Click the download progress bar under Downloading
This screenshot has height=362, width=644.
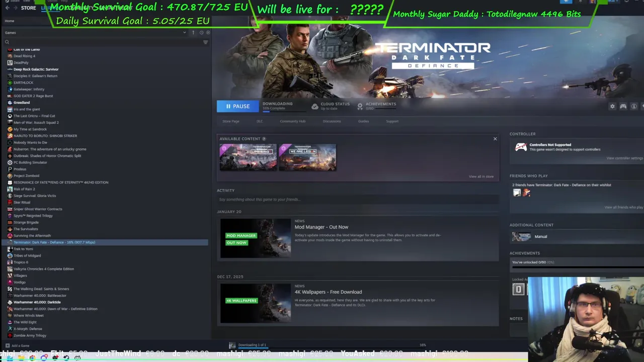(x=284, y=111)
